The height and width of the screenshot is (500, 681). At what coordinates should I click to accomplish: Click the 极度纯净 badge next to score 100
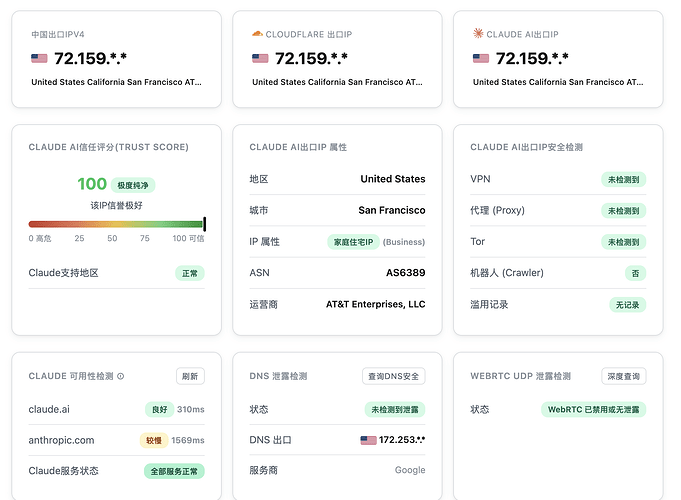coord(133,185)
